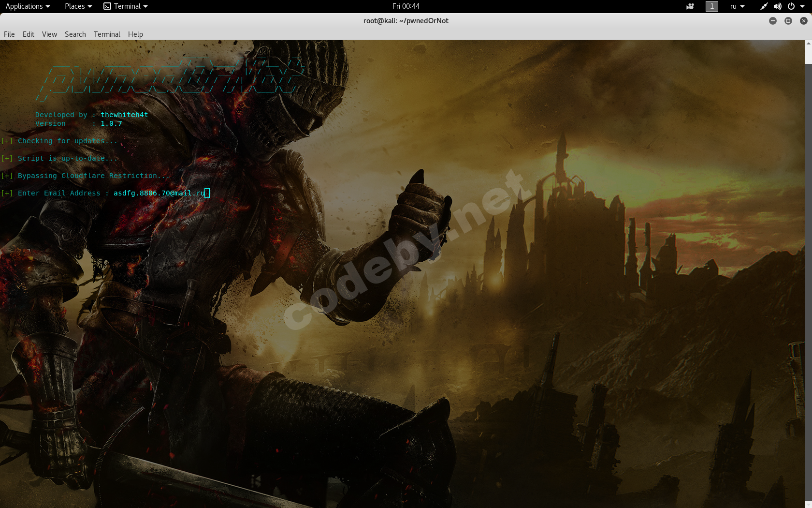The width and height of the screenshot is (812, 508).
Task: Maximize the terminal window
Action: pyautogui.click(x=788, y=21)
